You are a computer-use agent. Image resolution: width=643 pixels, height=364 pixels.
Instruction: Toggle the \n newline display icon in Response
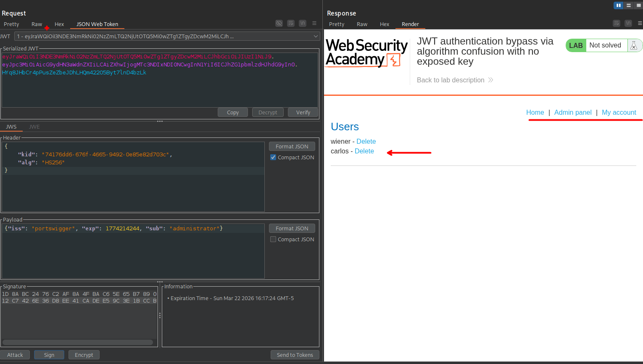click(x=628, y=24)
